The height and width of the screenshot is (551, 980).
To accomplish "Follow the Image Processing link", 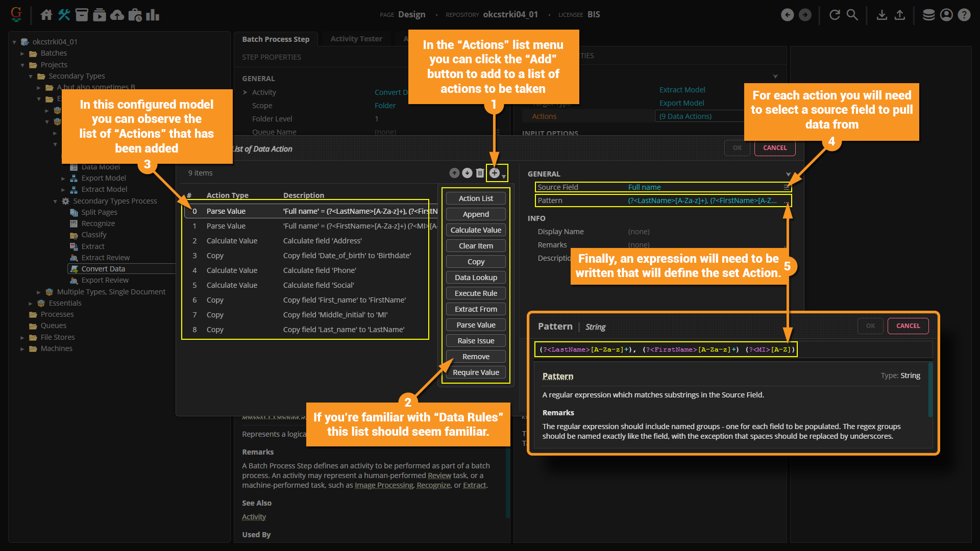I will tap(384, 485).
